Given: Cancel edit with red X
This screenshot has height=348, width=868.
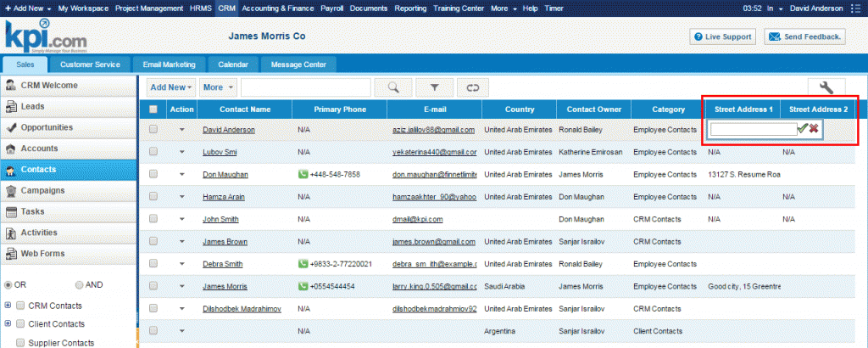Looking at the screenshot, I should point(814,128).
